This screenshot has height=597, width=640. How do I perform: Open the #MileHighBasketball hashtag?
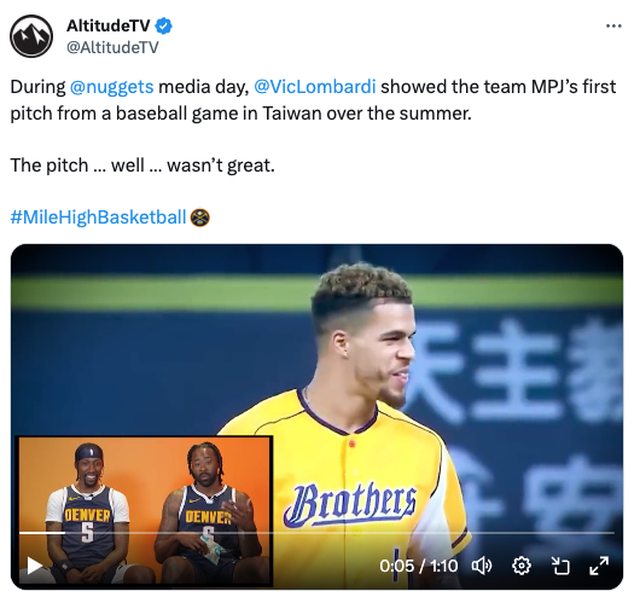pos(98,217)
